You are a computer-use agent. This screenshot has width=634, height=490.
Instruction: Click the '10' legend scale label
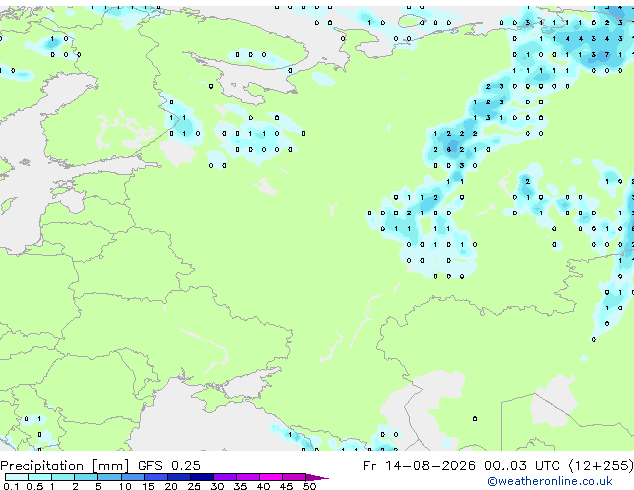125,486
